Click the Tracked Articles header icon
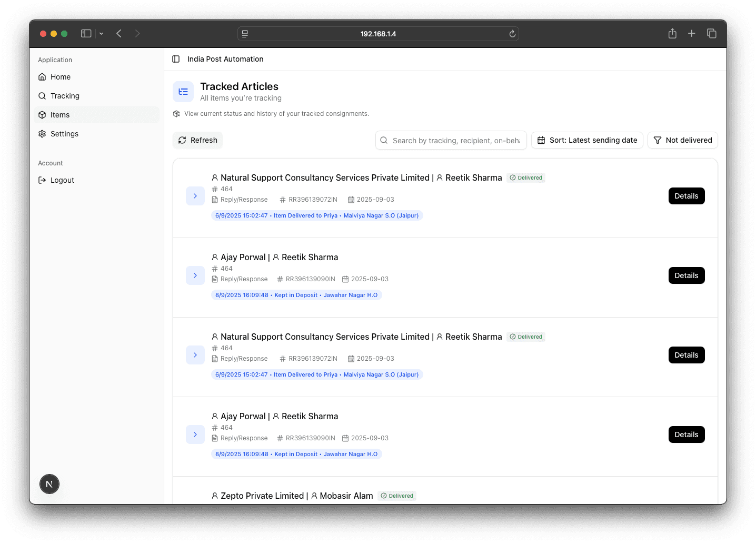Image resolution: width=756 pixels, height=543 pixels. coord(183,91)
